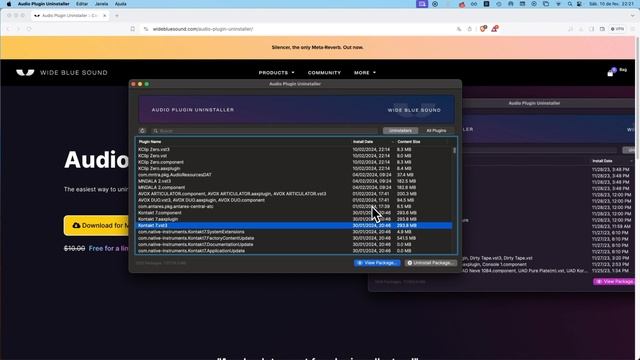Image resolution: width=640 pixels, height=360 pixels.
Task: Click the VPN button in browser toolbar
Action: click(617, 29)
